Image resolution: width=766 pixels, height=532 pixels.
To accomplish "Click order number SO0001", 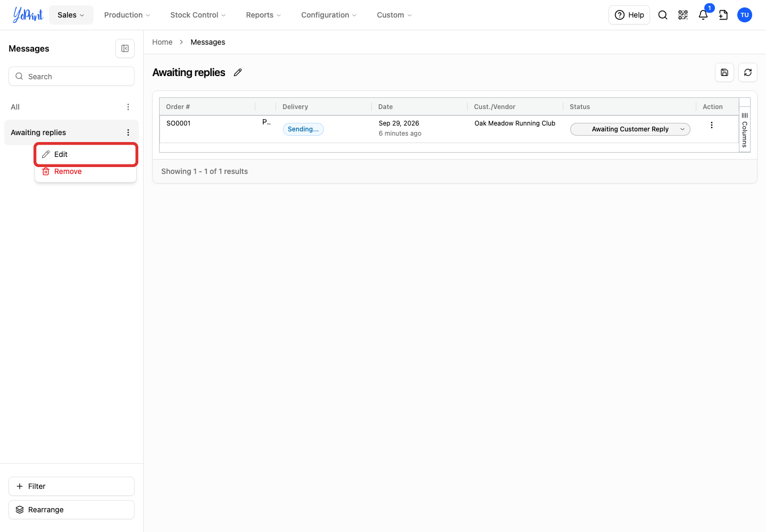I will pos(179,123).
